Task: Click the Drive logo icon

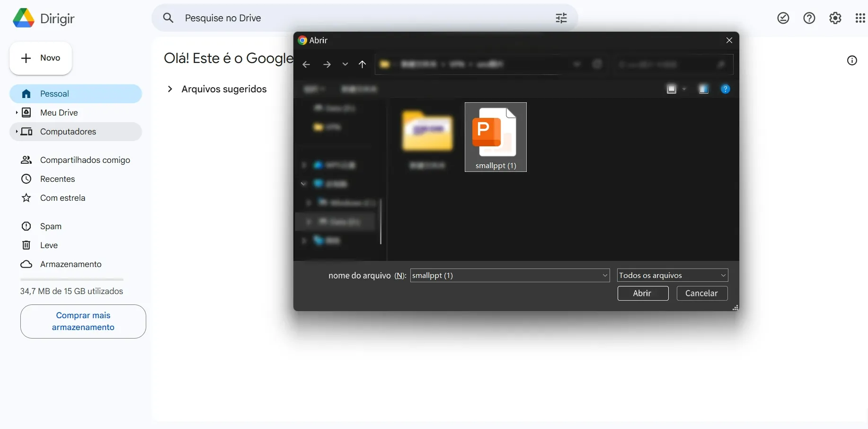Action: point(23,18)
